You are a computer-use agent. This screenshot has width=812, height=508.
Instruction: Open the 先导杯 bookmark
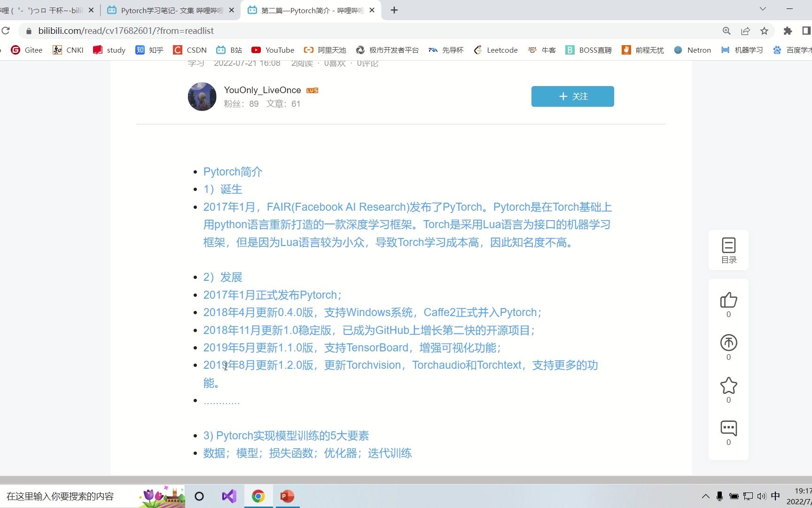pyautogui.click(x=446, y=50)
